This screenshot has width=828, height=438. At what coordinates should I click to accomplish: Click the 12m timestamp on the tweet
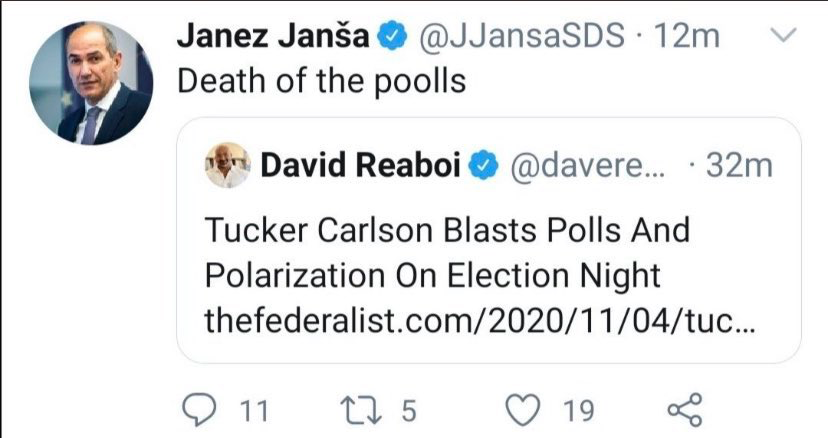coord(686,36)
